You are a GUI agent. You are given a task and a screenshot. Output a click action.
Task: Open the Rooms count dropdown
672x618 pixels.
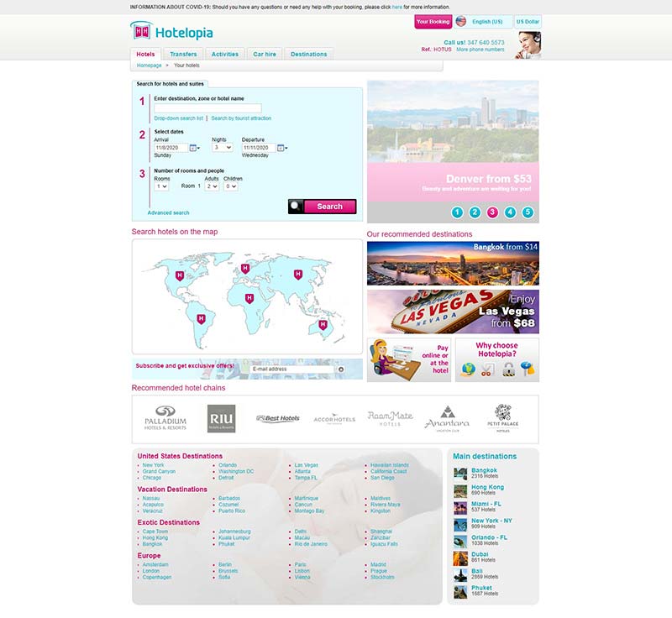tap(161, 186)
